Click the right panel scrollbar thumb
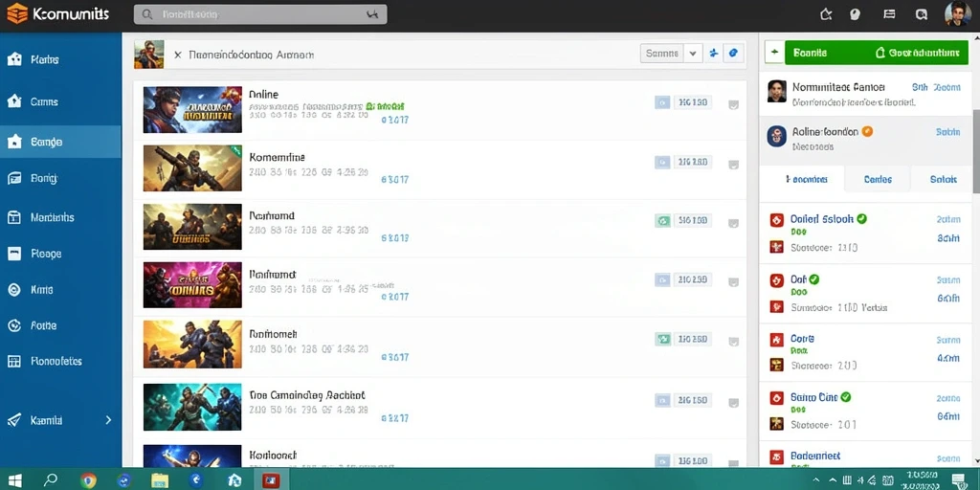Viewport: 980px width, 490px height. click(976, 150)
